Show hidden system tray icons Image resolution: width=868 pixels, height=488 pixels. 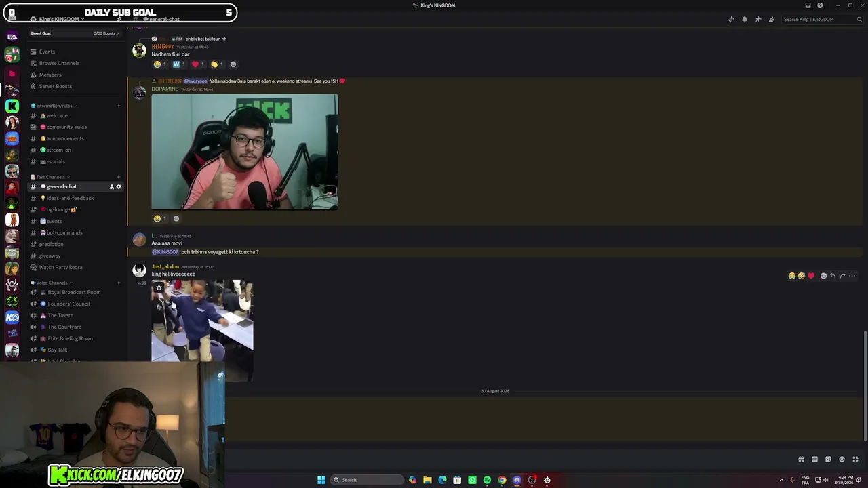(781, 480)
